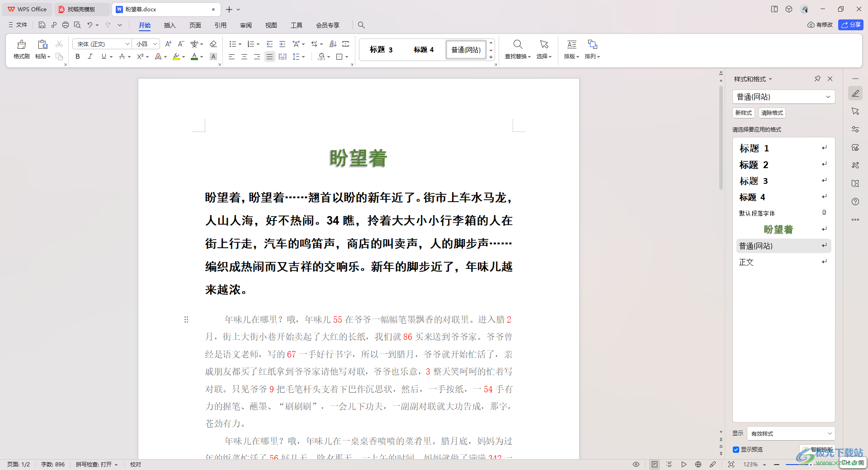Expand the styles gallery more arrow
Viewport: 868px width, 470px height.
pyautogui.click(x=491, y=57)
